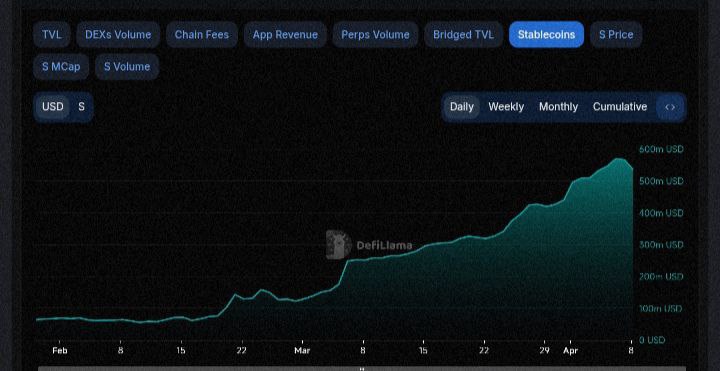The image size is (720, 371).
Task: Click the Feb date axis label
Action: 60,351
